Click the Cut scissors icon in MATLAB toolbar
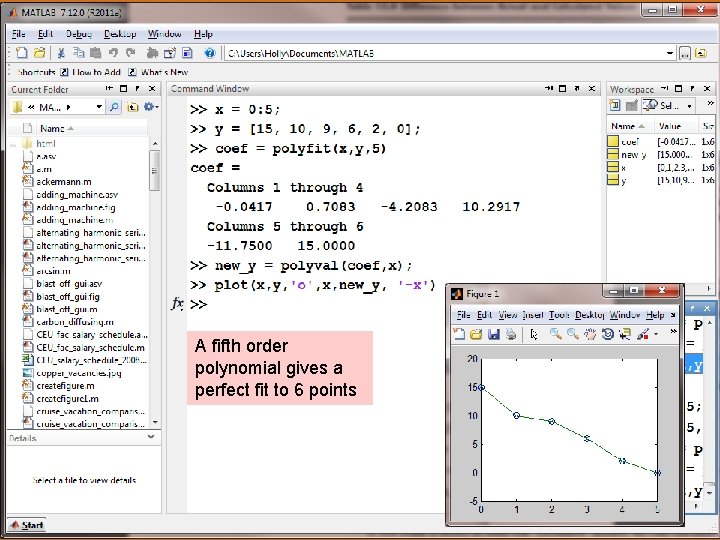Image resolution: width=720 pixels, height=540 pixels. 61,53
